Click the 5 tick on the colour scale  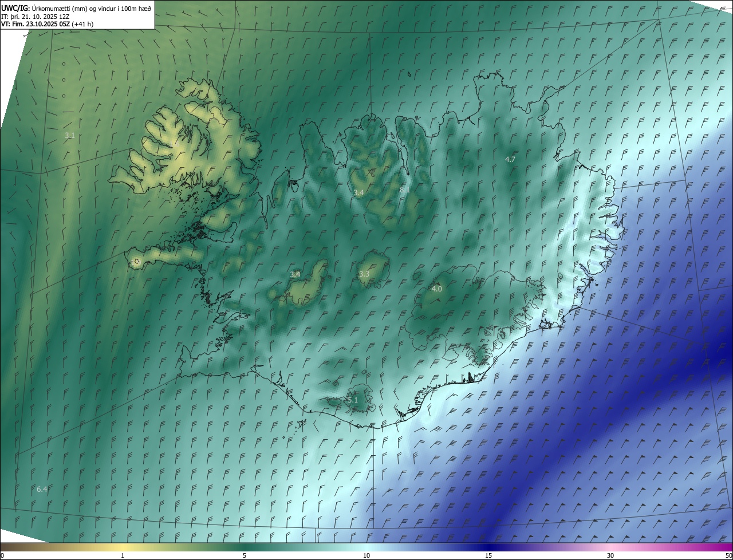pos(245,555)
